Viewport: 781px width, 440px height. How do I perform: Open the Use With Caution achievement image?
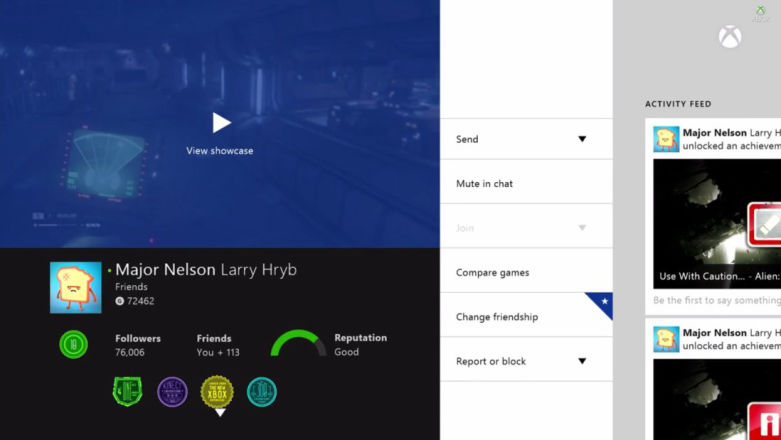coord(717,224)
